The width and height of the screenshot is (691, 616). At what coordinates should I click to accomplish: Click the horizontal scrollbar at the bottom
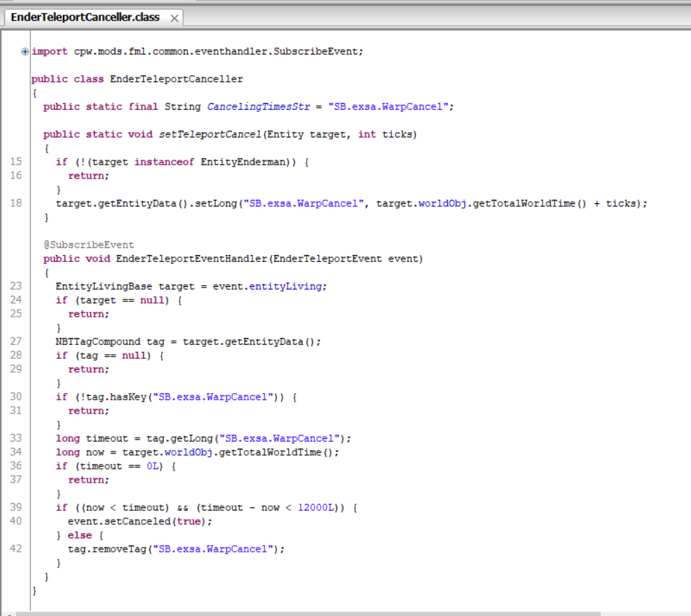click(308, 613)
